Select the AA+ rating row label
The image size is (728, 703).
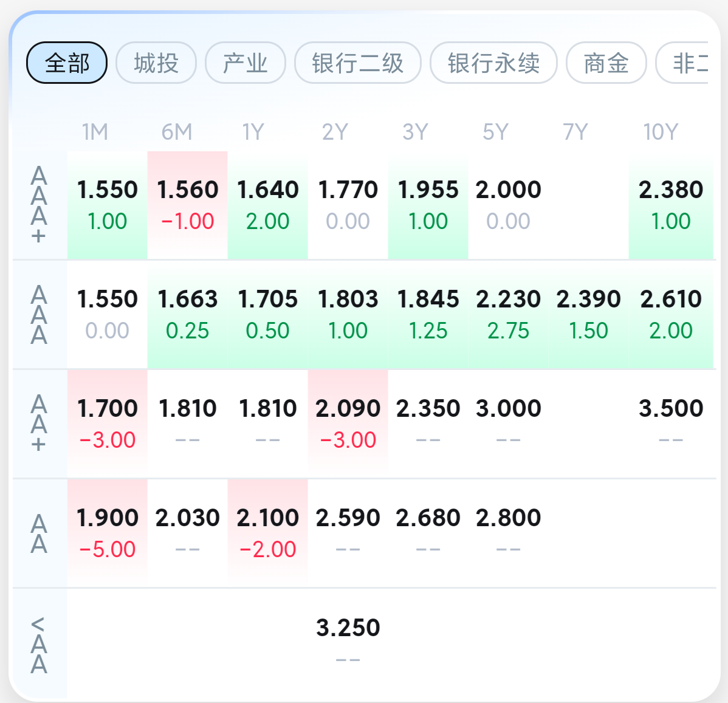(39, 424)
